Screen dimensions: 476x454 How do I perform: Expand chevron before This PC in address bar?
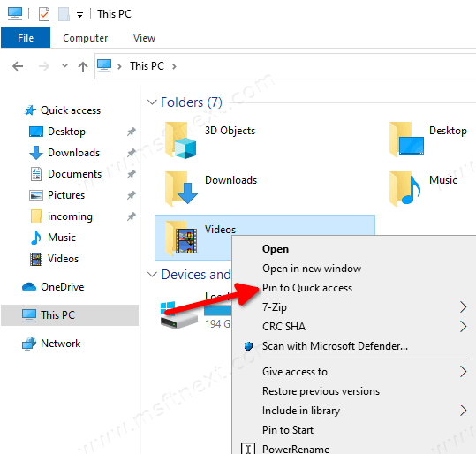(119, 66)
